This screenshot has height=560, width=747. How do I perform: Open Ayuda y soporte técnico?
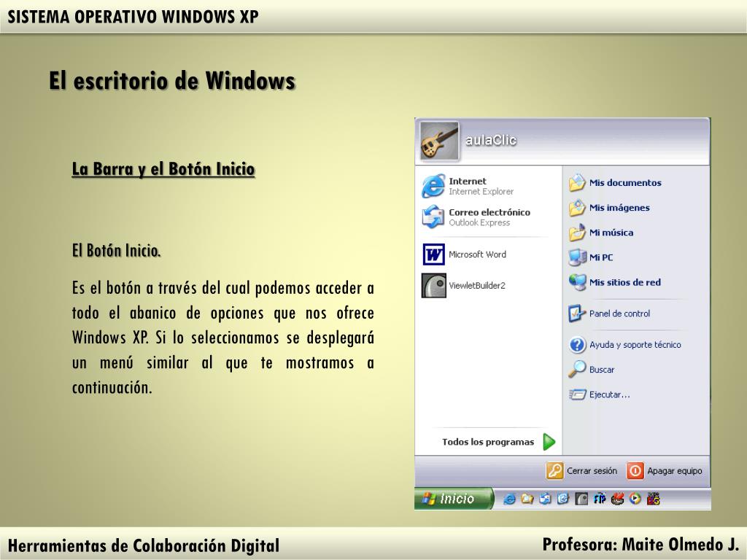pyautogui.click(x=625, y=345)
